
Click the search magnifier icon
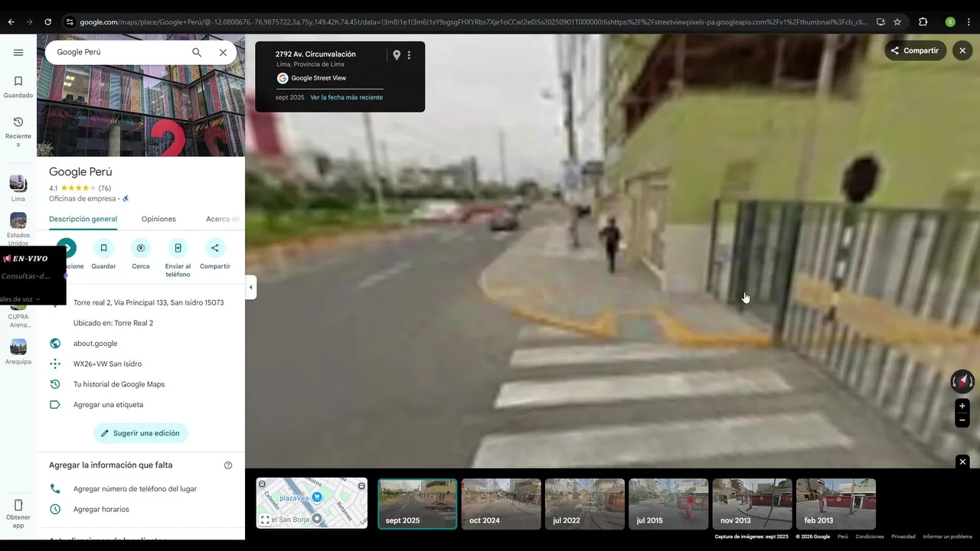pyautogui.click(x=197, y=52)
